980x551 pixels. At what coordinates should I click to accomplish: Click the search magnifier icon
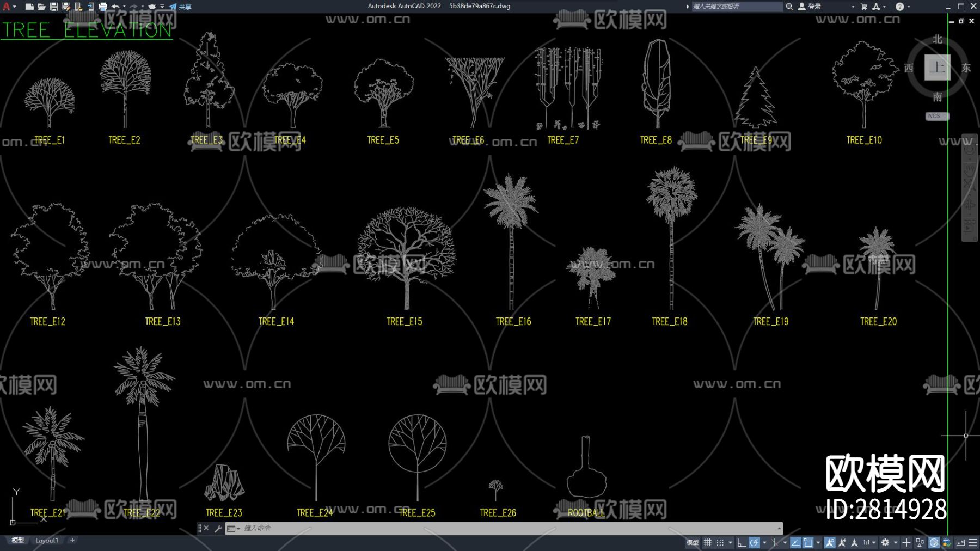pyautogui.click(x=789, y=7)
